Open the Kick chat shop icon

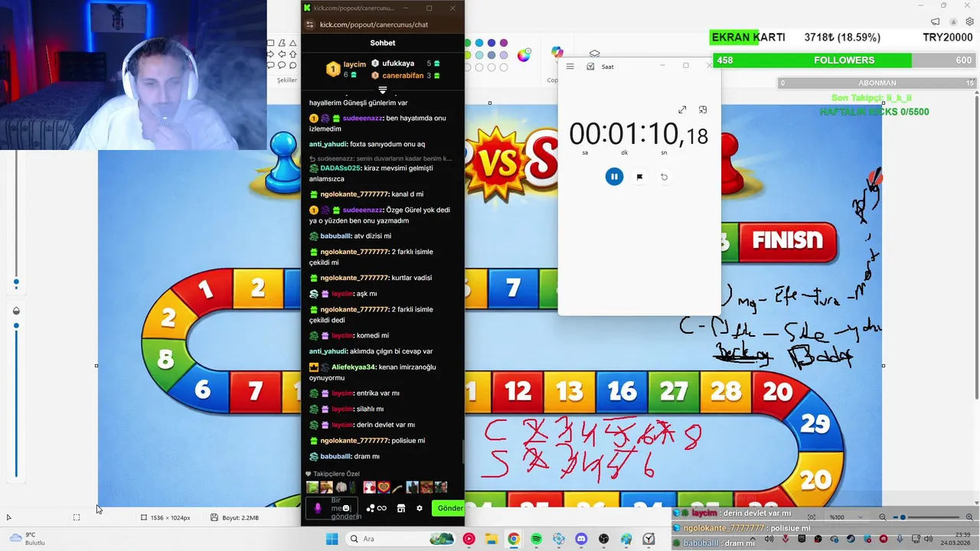[400, 508]
